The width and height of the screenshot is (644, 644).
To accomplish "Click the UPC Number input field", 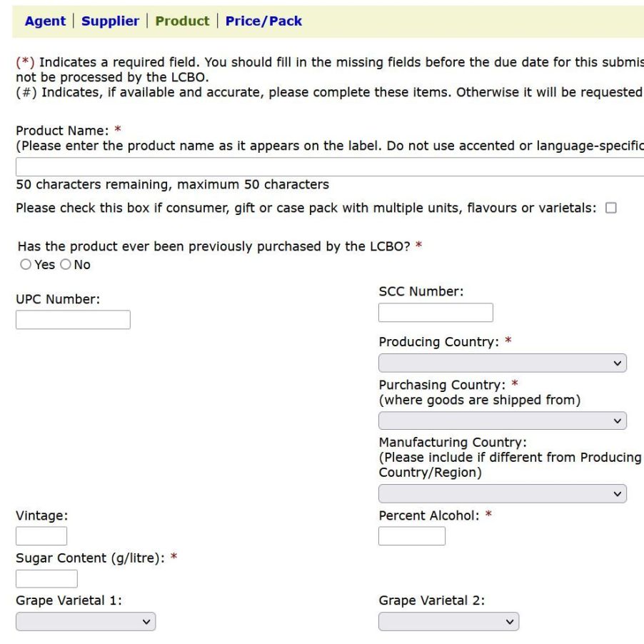I will pos(73,320).
